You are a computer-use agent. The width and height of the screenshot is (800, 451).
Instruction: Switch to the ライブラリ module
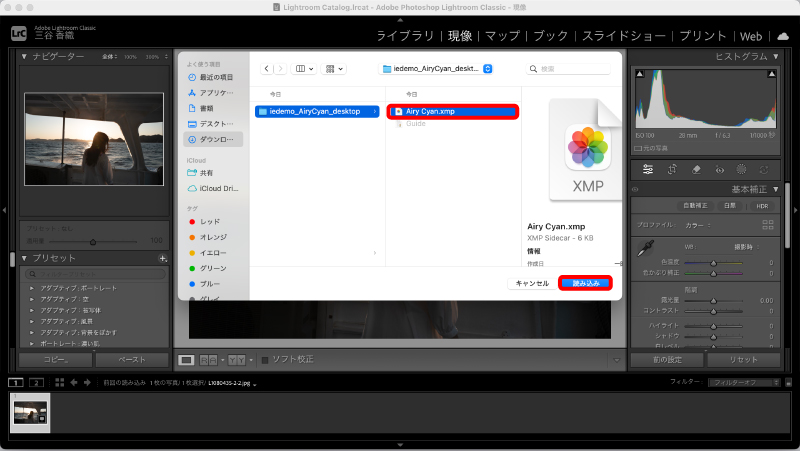point(405,36)
